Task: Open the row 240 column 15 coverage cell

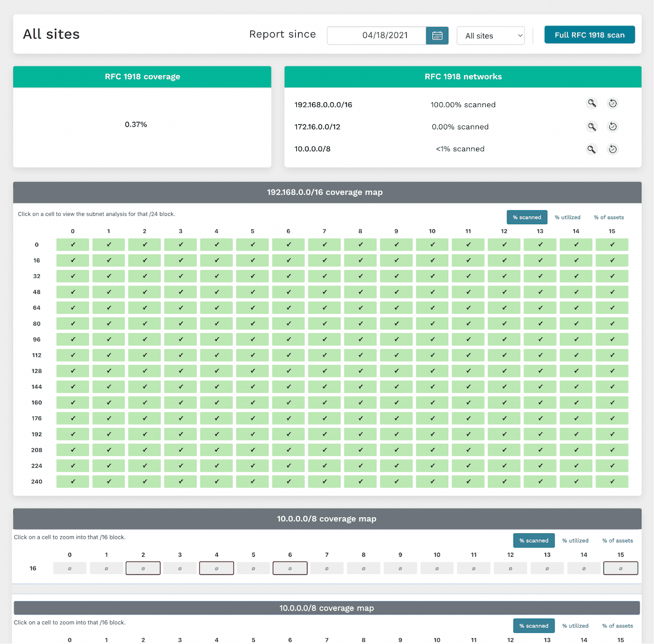Action: pyautogui.click(x=612, y=481)
